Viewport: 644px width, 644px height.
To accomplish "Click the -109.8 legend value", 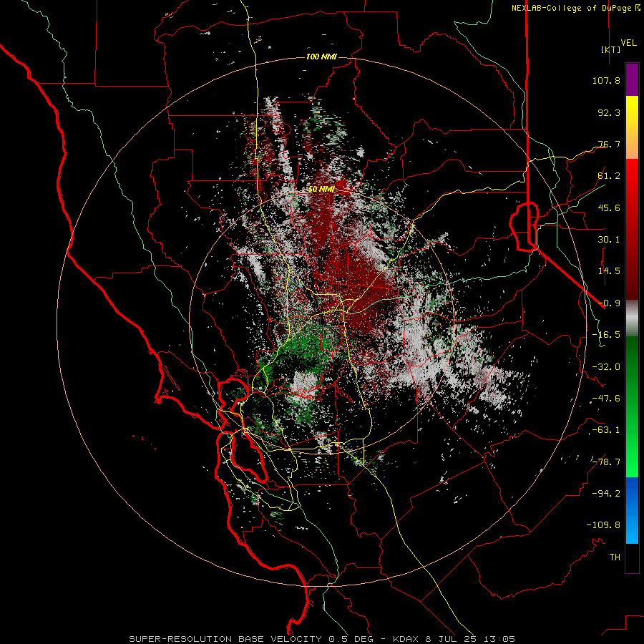I will pyautogui.click(x=603, y=525).
